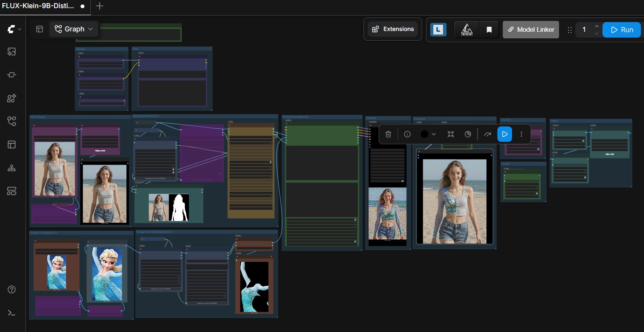Open the node link icon panel in sidebar

(12, 75)
